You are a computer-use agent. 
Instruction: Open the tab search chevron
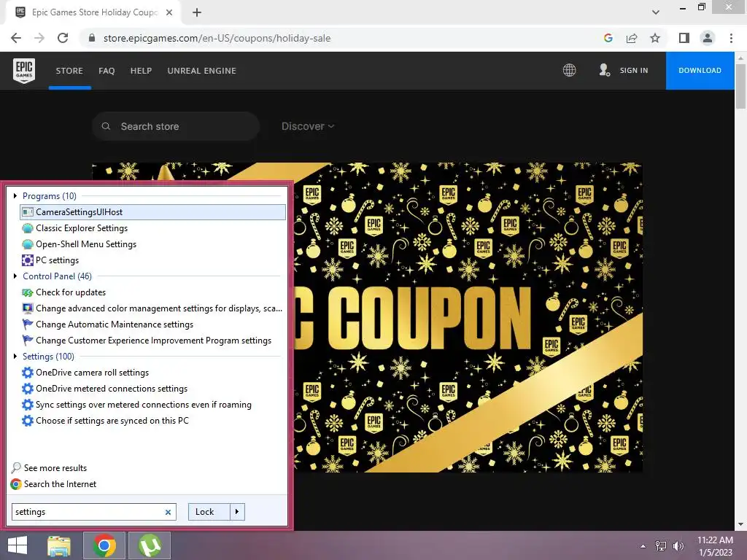click(x=656, y=12)
